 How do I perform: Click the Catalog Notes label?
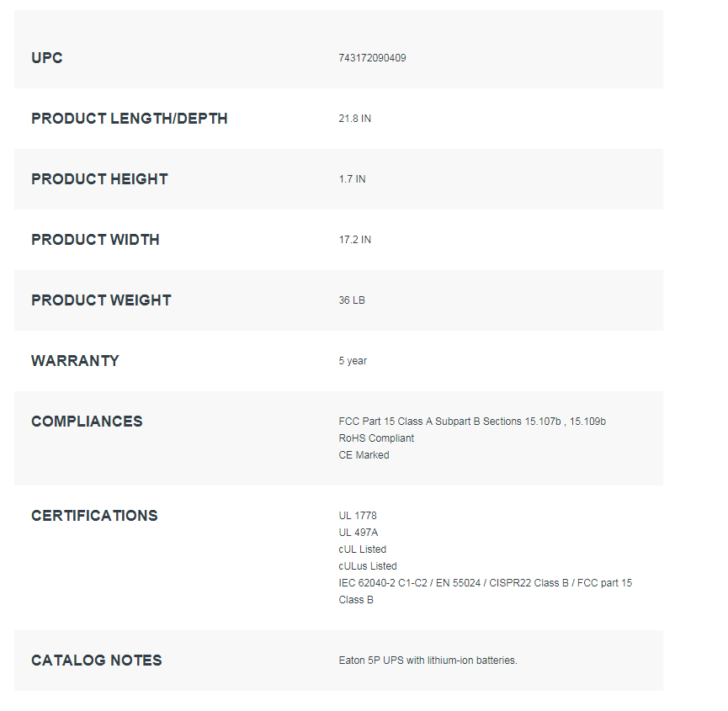pyautogui.click(x=96, y=661)
